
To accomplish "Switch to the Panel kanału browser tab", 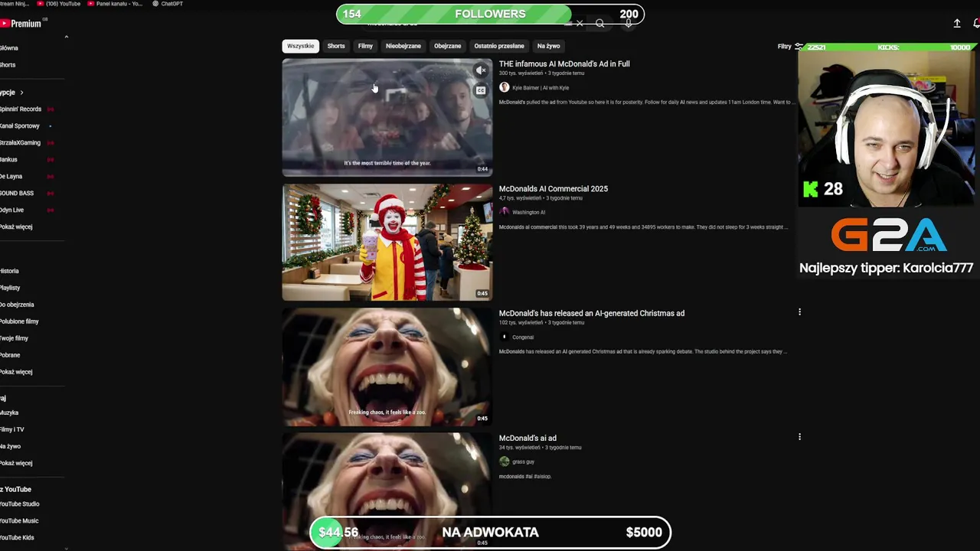I will 116,4.
